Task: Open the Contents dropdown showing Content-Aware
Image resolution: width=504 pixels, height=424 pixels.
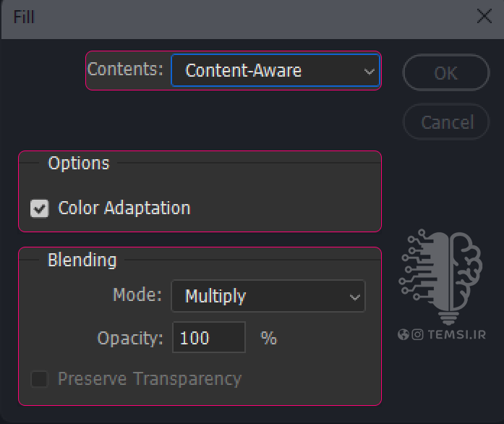Action: [276, 70]
